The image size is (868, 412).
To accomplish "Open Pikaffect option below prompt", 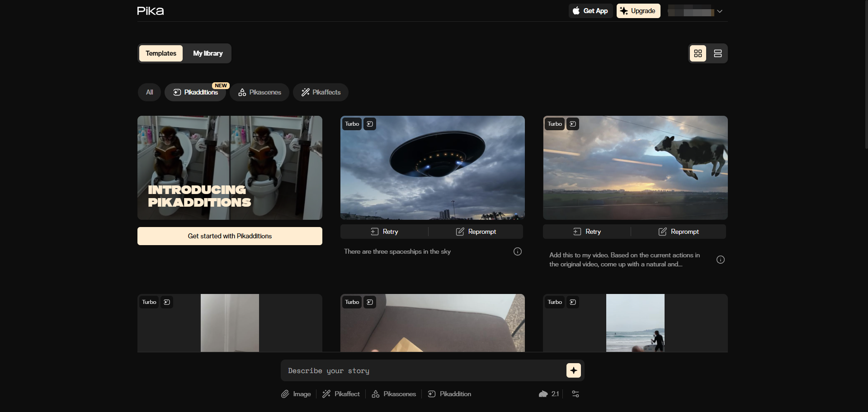I will 341,394.
